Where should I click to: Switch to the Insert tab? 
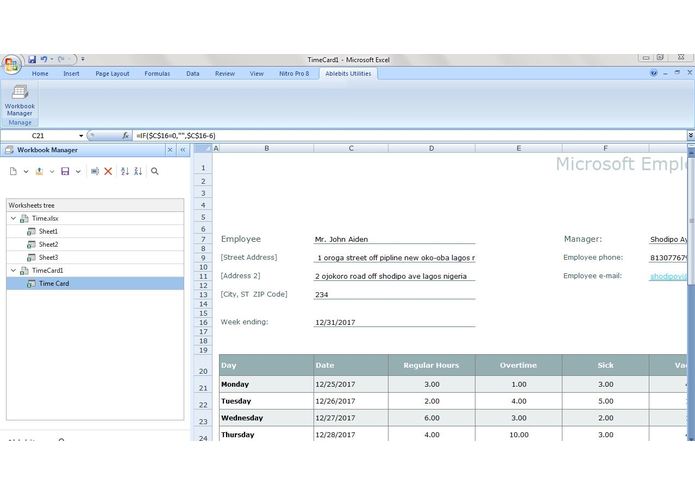coord(71,74)
